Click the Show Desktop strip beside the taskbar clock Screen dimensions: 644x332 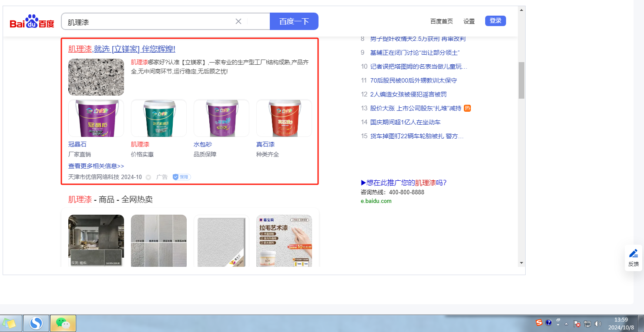[x=641, y=323]
